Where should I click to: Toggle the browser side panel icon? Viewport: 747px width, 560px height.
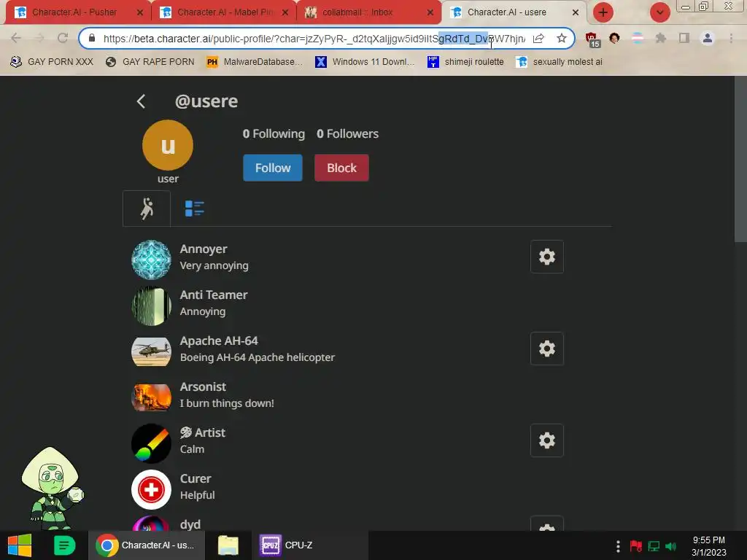pos(684,38)
